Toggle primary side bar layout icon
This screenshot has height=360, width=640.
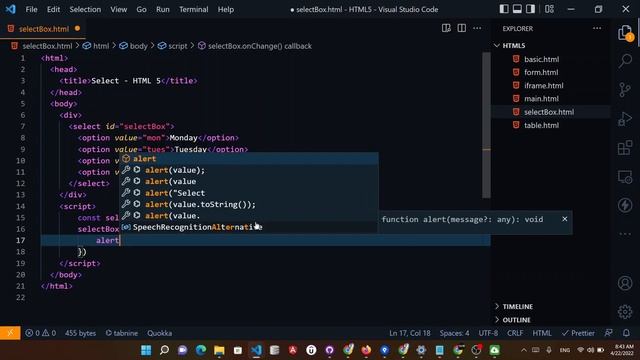[x=504, y=9]
